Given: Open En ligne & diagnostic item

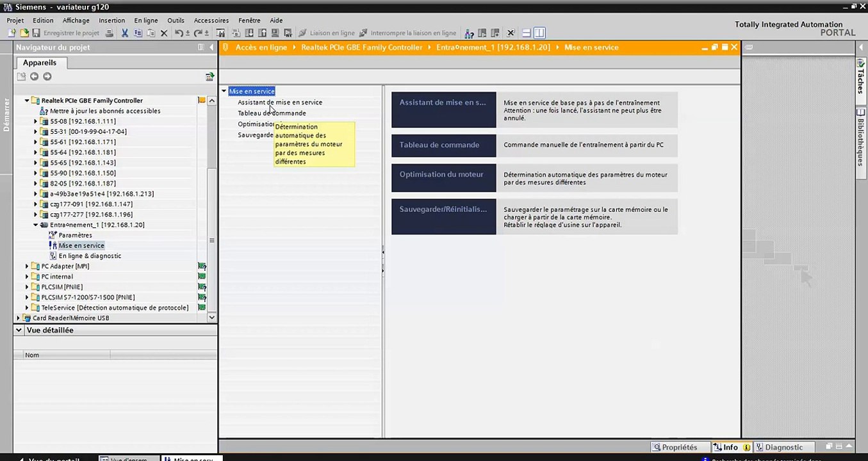Looking at the screenshot, I should pyautogui.click(x=90, y=255).
